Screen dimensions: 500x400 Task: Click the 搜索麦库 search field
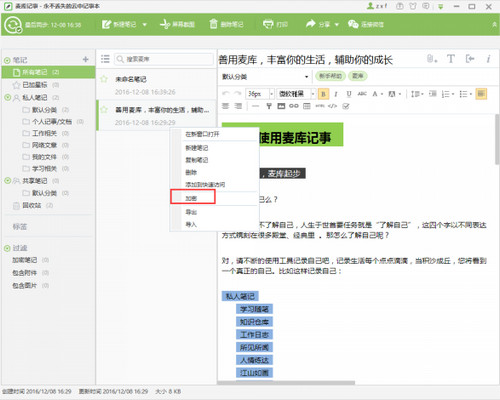164,59
